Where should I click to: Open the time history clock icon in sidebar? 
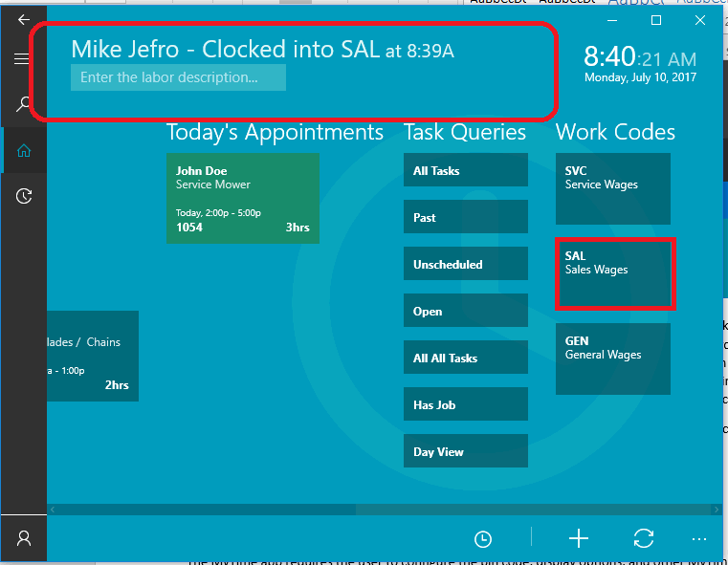(24, 196)
